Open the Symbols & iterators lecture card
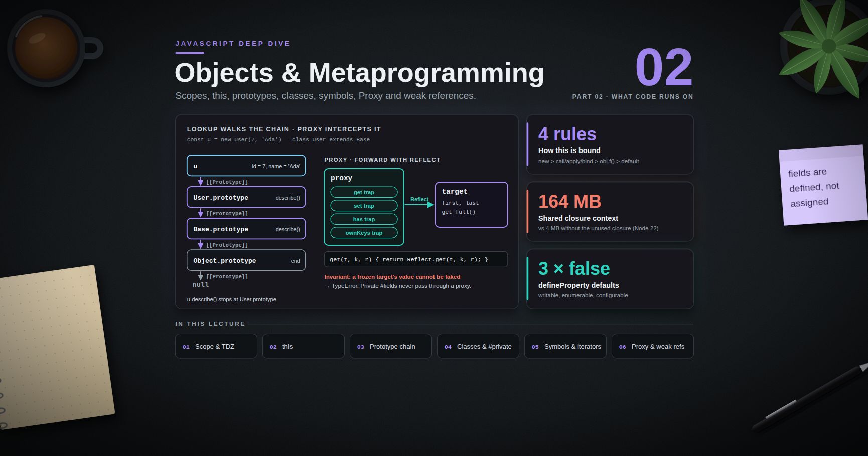Screen dimensions: 868x456 tap(565, 346)
